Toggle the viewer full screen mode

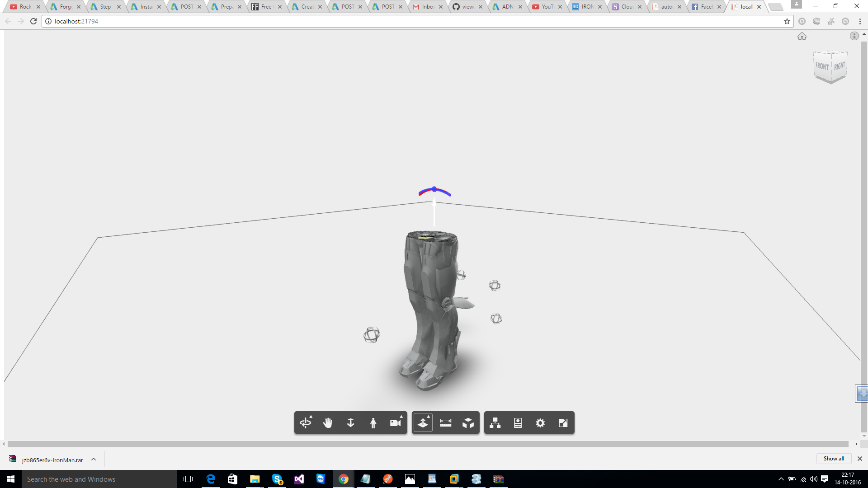pyautogui.click(x=563, y=423)
